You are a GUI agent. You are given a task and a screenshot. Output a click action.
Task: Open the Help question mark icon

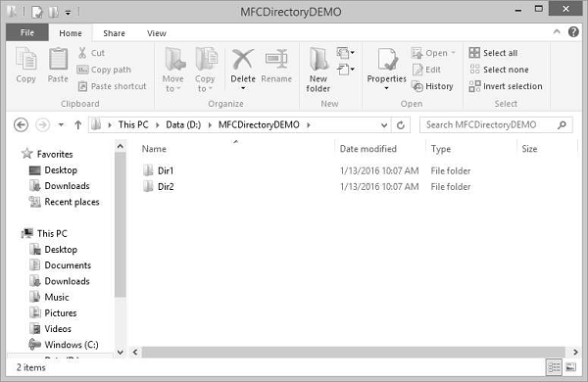(573, 32)
